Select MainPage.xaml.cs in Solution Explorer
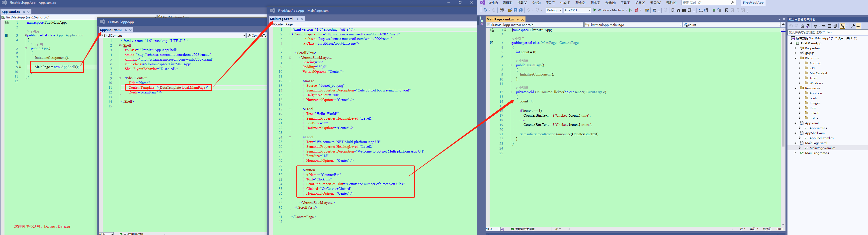Screen dimensions: 868x235 pyautogui.click(x=822, y=148)
